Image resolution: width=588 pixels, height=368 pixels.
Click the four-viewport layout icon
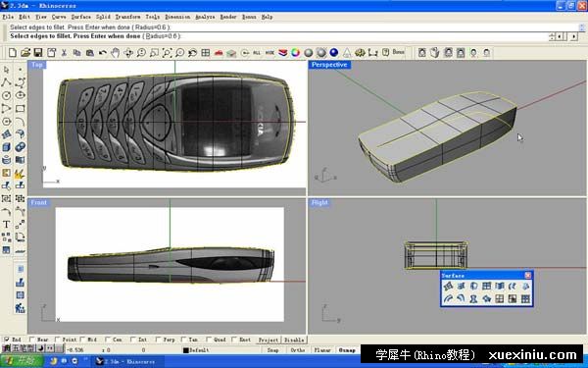206,53
